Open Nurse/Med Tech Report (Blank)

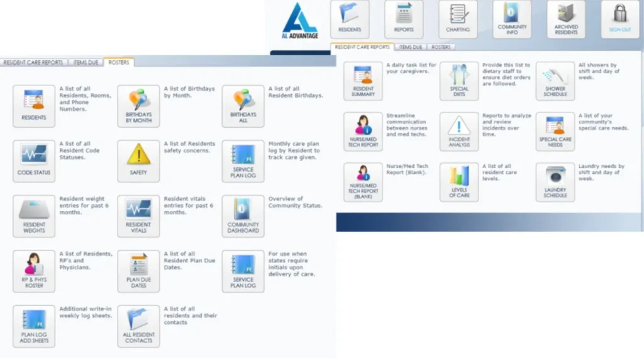pyautogui.click(x=363, y=182)
